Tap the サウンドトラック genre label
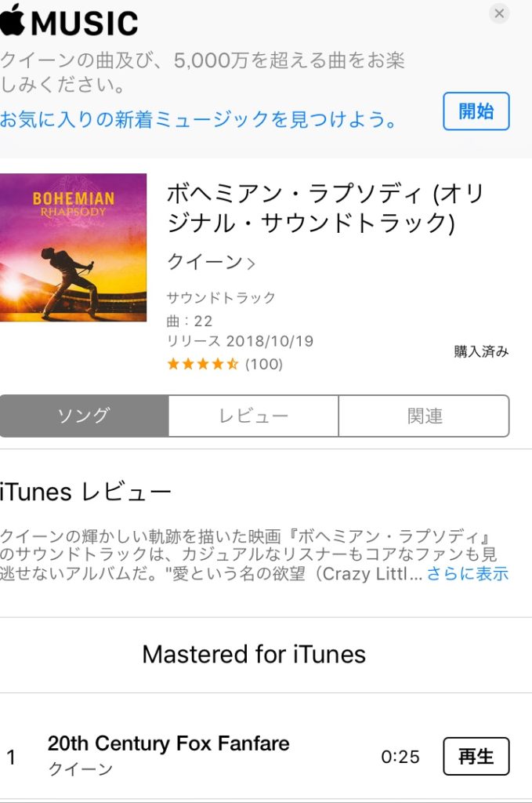 click(x=222, y=297)
